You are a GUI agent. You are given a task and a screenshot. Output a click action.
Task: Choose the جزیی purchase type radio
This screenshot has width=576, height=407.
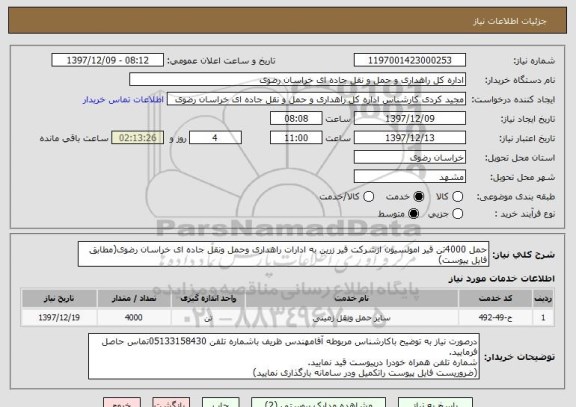coord(457,214)
